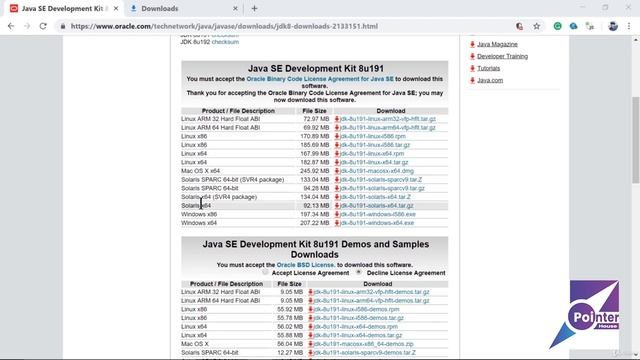
Task: Click download arrow icon for linux-arm32-vfp-hflt.tar.gz
Action: pos(337,119)
